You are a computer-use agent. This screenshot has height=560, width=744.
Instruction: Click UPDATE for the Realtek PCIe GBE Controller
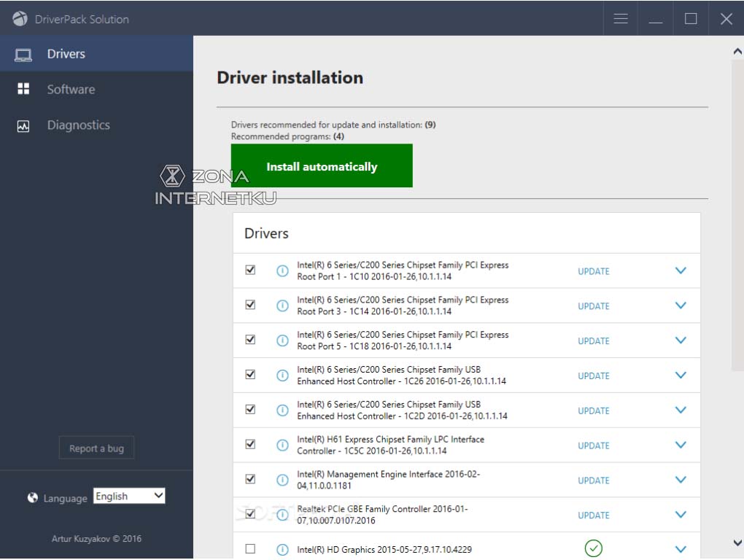tap(593, 514)
